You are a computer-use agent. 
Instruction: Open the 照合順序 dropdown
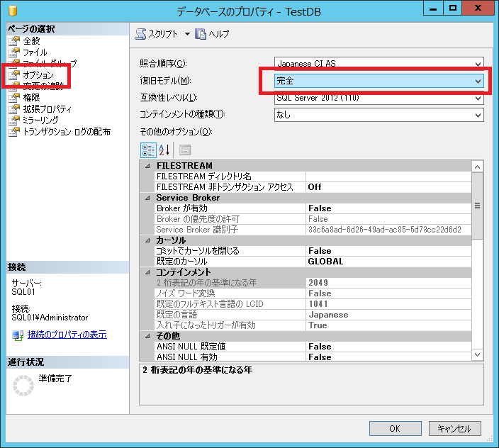pyautogui.click(x=477, y=63)
